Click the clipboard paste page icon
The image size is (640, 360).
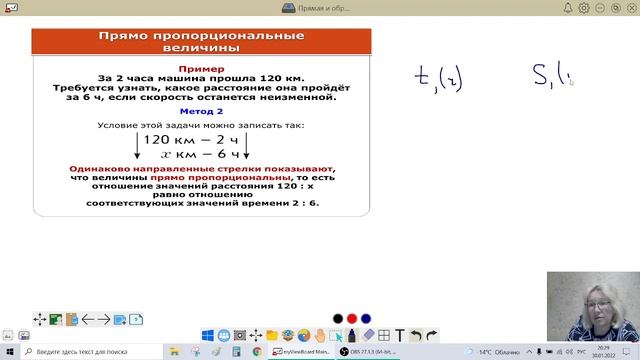(72, 319)
